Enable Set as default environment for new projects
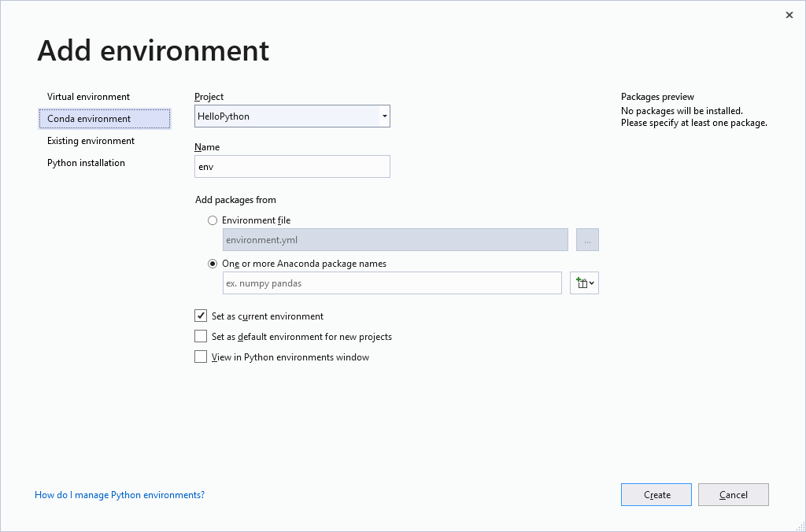The image size is (806, 532). [201, 337]
